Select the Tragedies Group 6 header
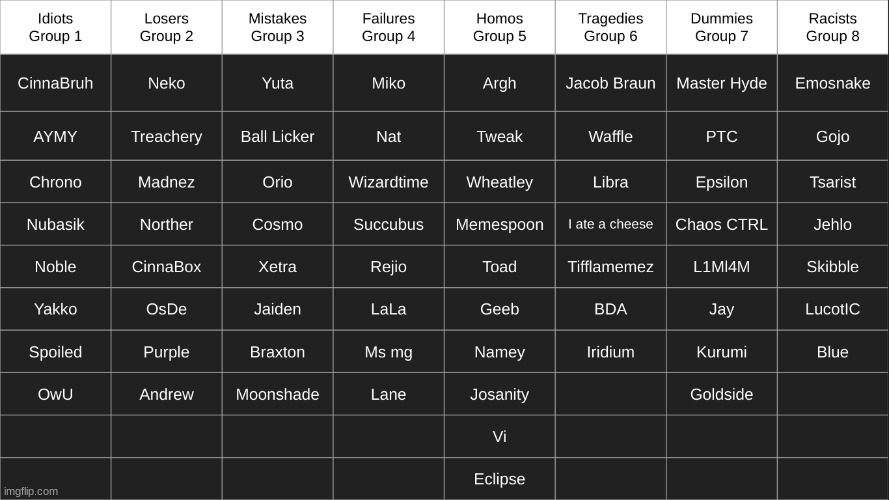 (x=611, y=27)
